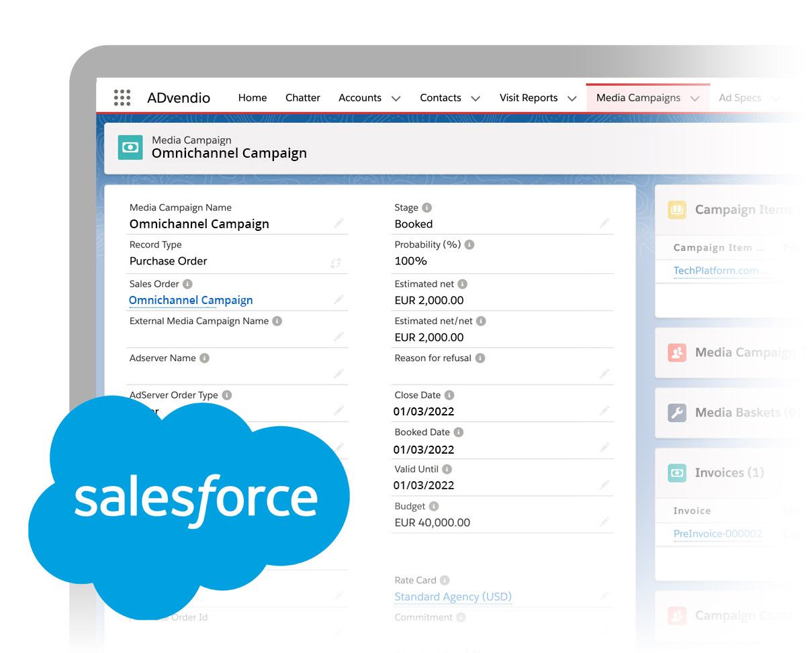Open the Accounts tab

pyautogui.click(x=360, y=98)
